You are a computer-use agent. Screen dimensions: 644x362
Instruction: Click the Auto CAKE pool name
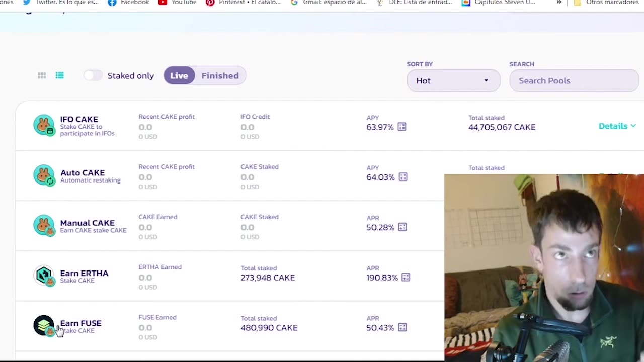[x=83, y=173]
